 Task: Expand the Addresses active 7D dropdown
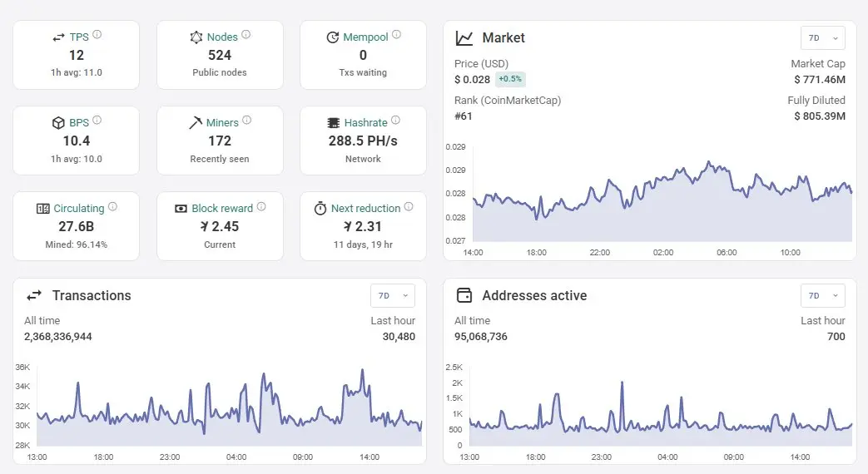(822, 296)
